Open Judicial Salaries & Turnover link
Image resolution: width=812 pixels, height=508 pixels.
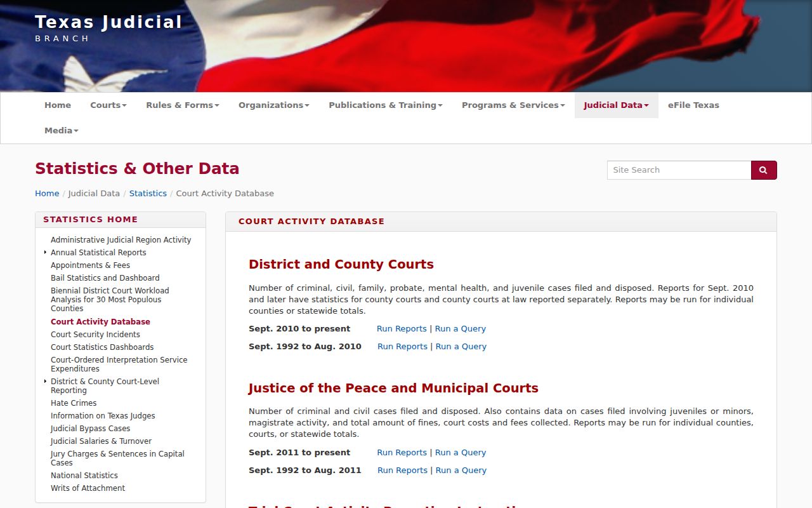[101, 441]
